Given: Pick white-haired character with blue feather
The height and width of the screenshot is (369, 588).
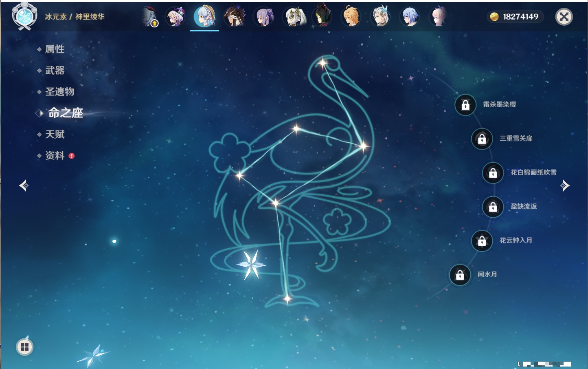Looking at the screenshot, I should click(x=381, y=17).
